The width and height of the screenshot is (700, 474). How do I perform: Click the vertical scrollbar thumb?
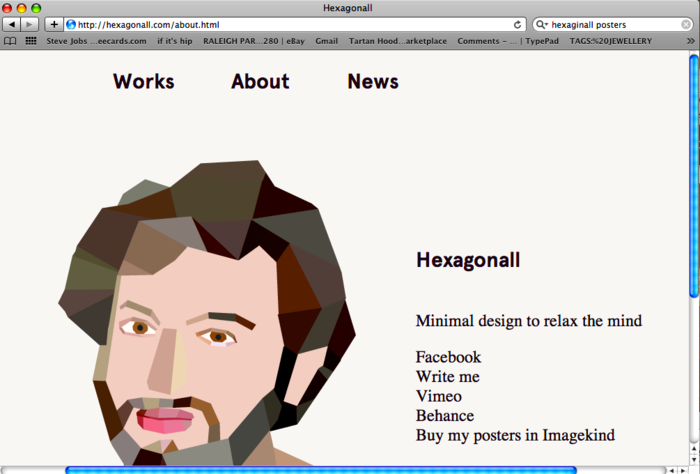pyautogui.click(x=693, y=176)
